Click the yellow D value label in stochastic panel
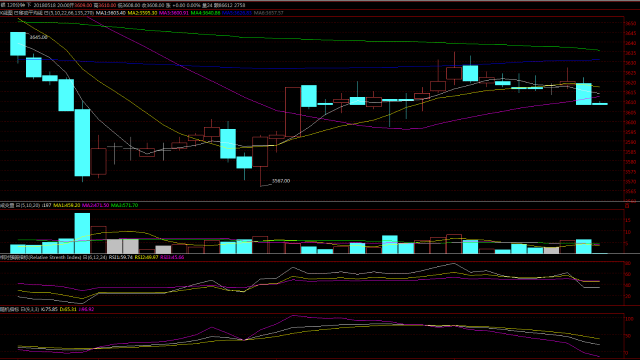The image size is (640, 360). [68, 309]
